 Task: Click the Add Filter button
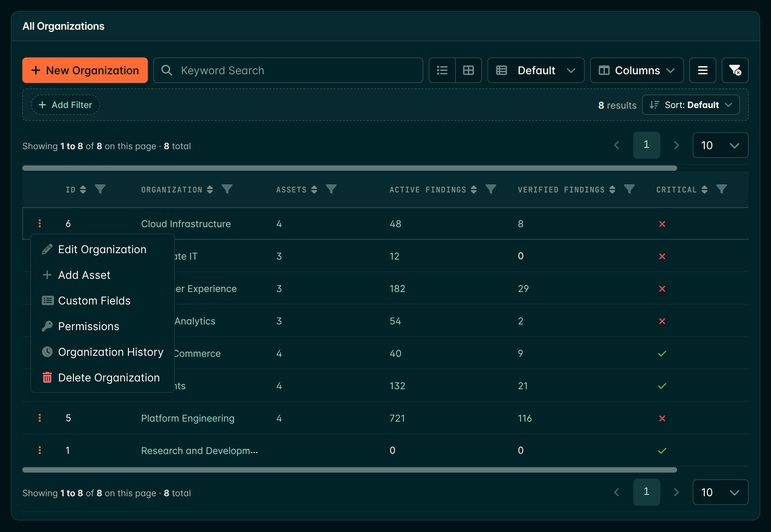pyautogui.click(x=65, y=105)
